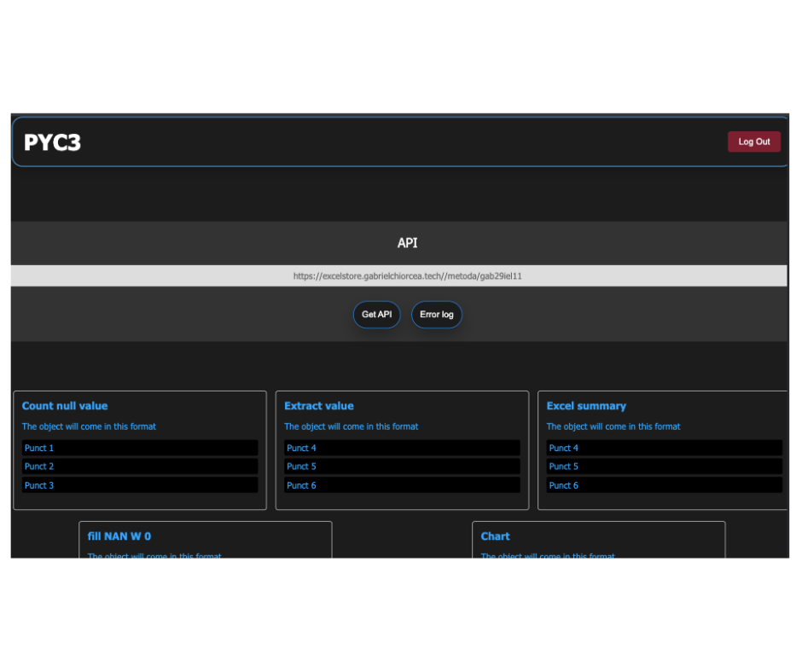Click the Log Out button
The image size is (802, 672).
tap(753, 142)
